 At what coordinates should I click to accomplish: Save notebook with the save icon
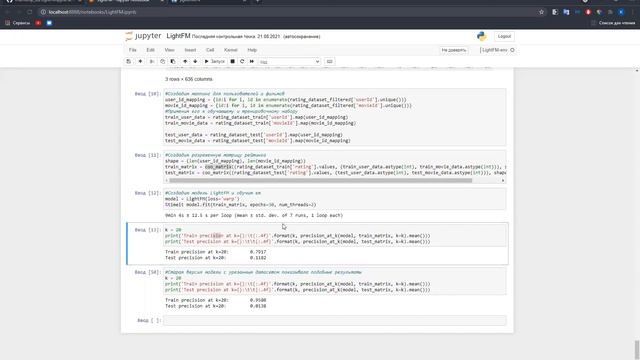pyautogui.click(x=129, y=62)
